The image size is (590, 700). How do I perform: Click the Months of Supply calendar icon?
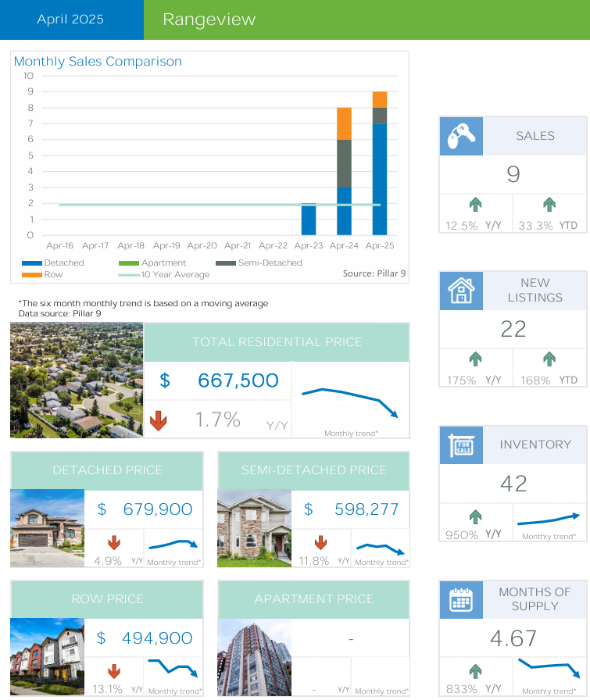click(x=461, y=600)
